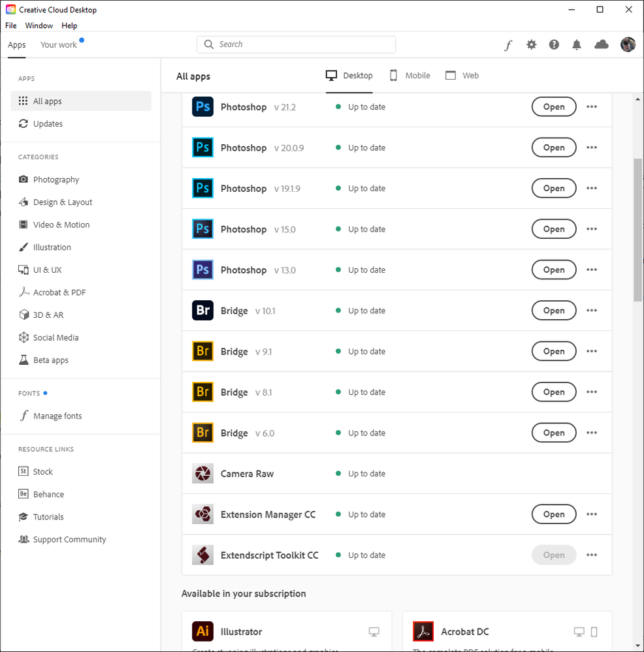Open Behance resource link

pos(41,494)
